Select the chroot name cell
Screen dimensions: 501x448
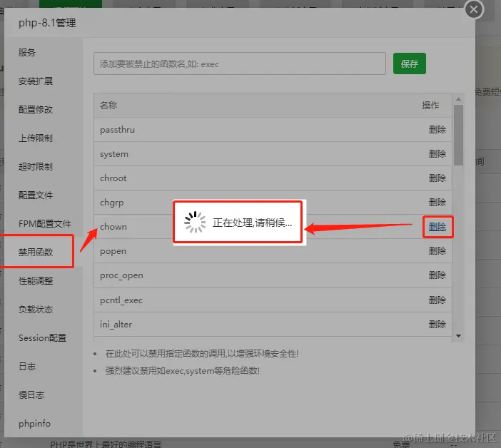coord(113,178)
